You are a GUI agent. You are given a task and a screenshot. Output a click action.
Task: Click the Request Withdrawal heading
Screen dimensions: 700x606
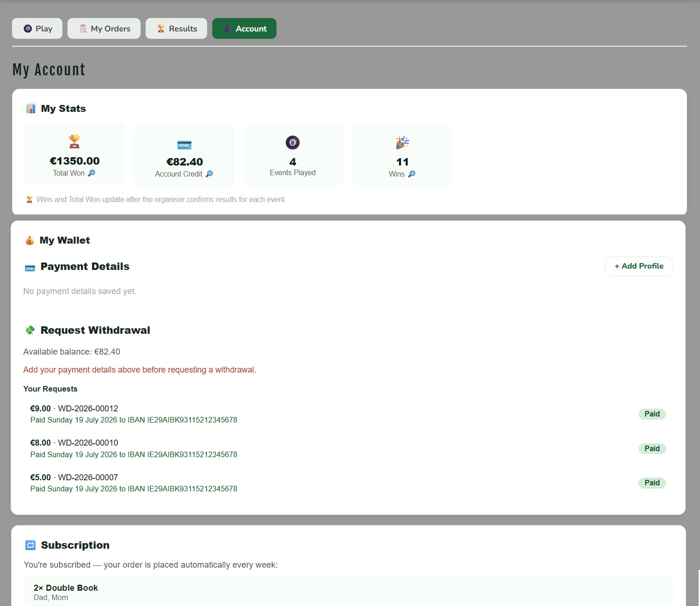pos(95,330)
